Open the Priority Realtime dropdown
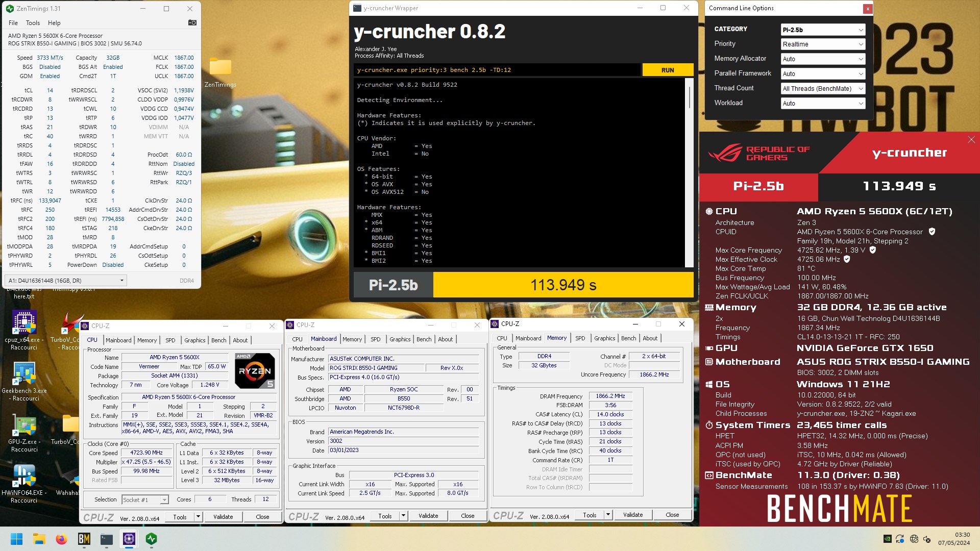The width and height of the screenshot is (980, 551). [823, 44]
